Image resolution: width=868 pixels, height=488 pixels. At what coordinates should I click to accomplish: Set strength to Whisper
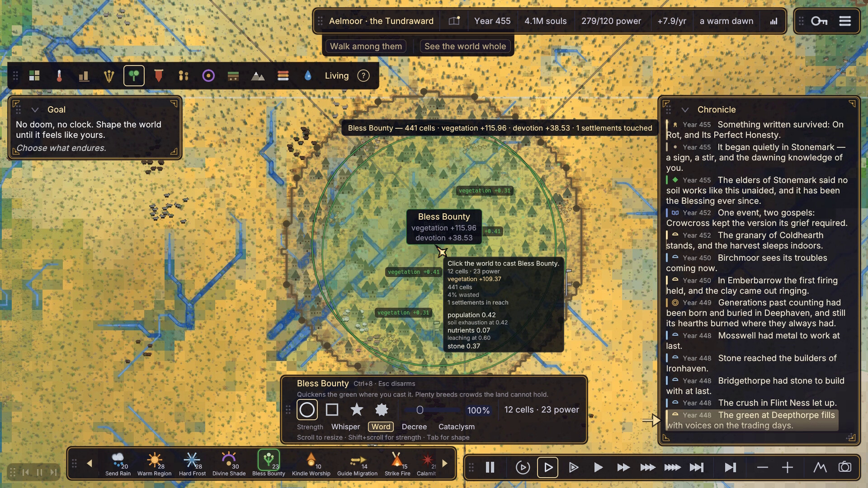pos(345,427)
